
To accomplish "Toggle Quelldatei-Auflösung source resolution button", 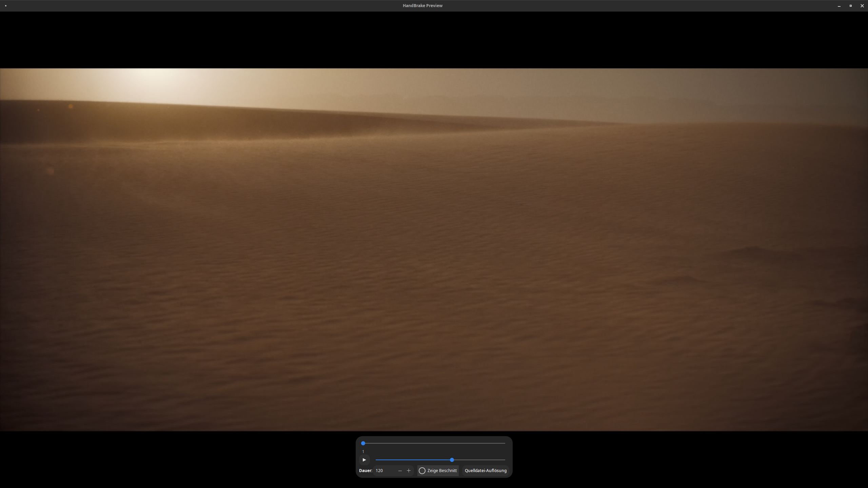I will click(486, 471).
